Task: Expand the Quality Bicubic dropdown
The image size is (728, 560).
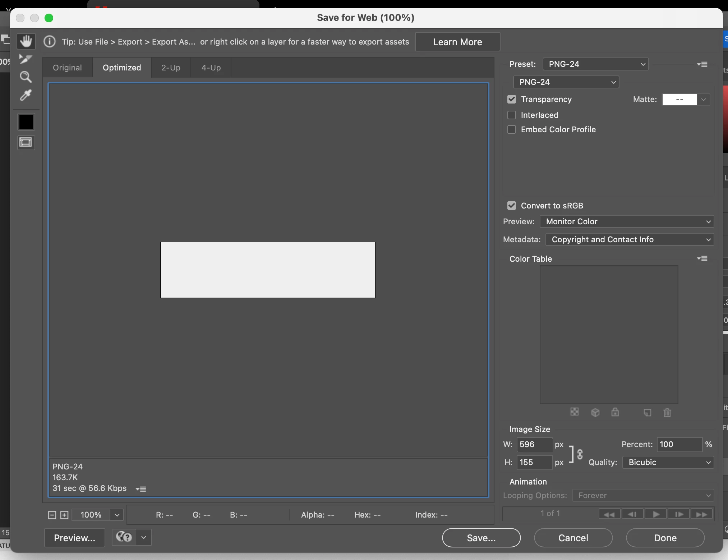Action: pos(668,462)
